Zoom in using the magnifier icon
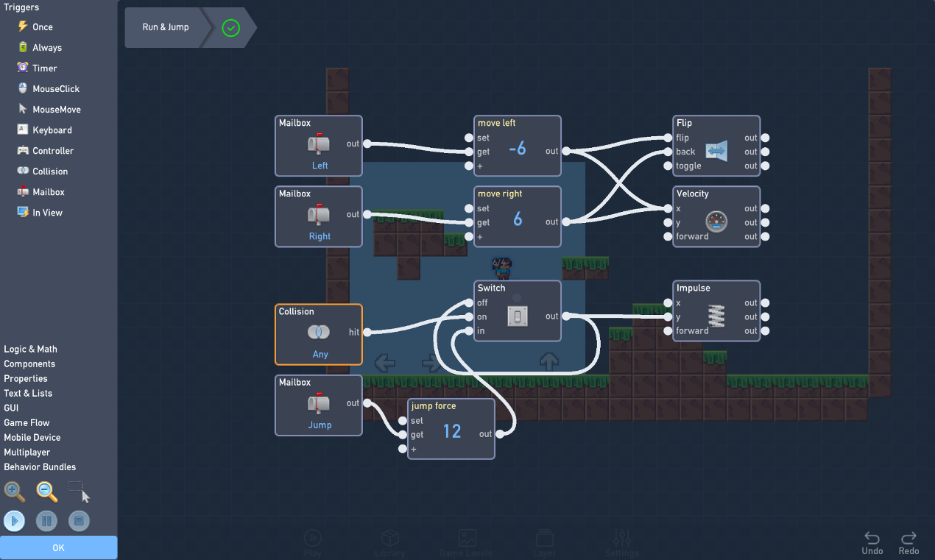Image resolution: width=935 pixels, height=560 pixels. tap(15, 492)
